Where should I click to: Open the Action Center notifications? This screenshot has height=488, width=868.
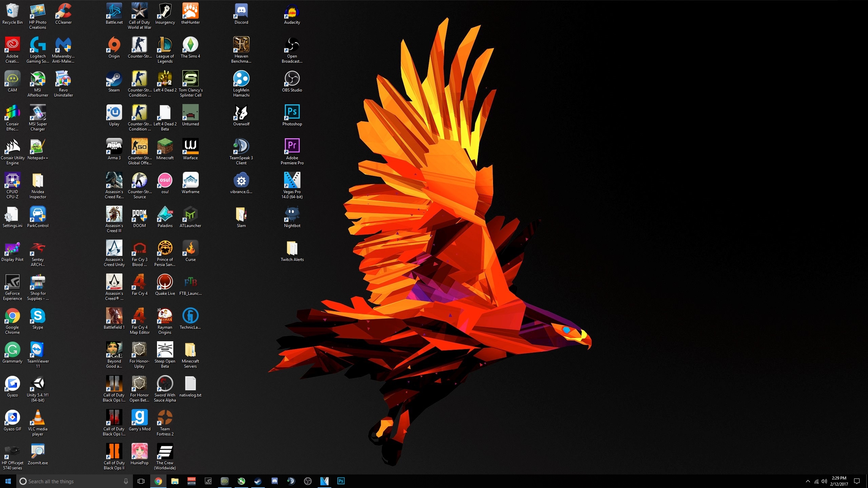pos(857,481)
